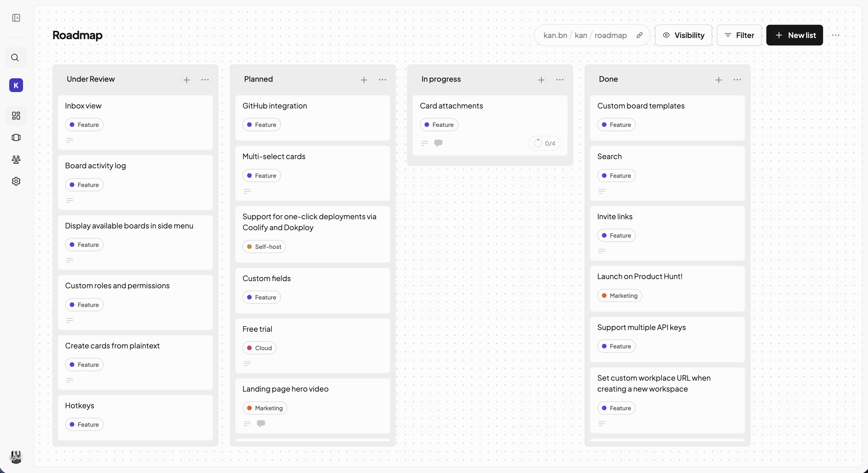Open the templates icon in sidebar
This screenshot has width=868, height=473.
(16, 137)
